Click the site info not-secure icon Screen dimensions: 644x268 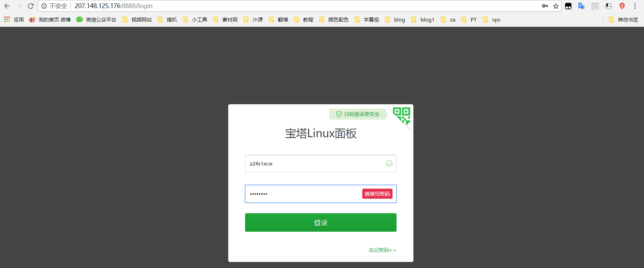pos(44,6)
